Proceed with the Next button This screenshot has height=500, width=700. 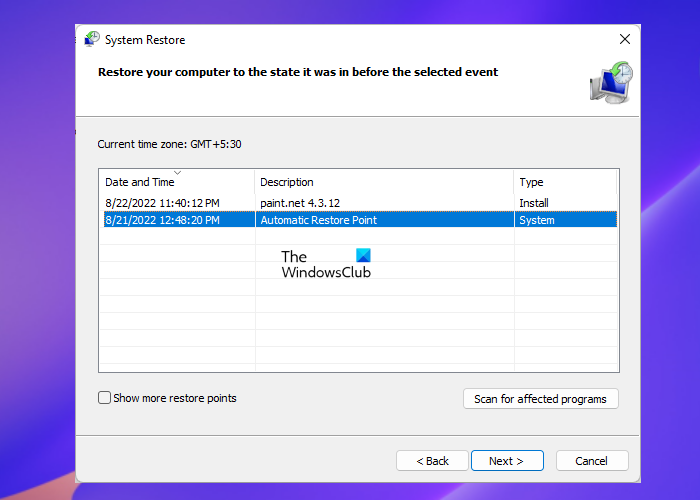(507, 461)
